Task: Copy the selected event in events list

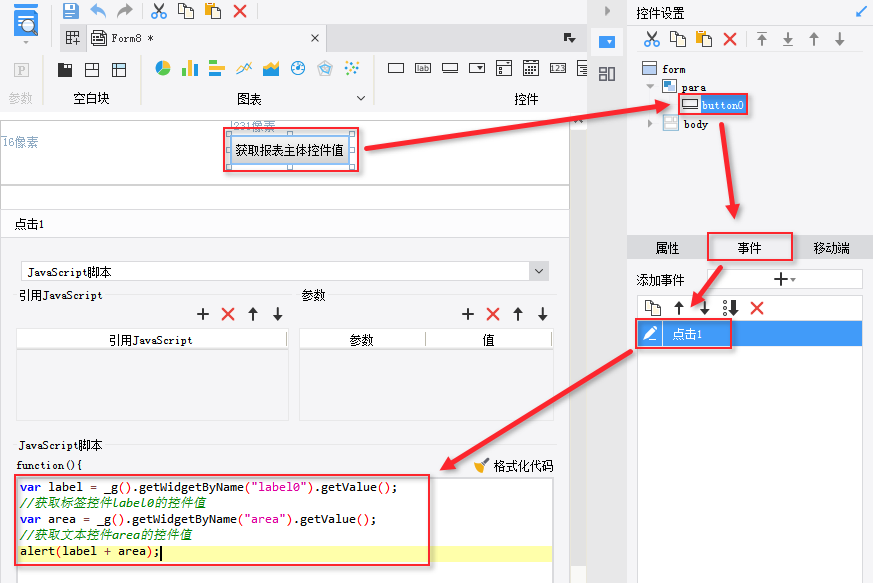Action: click(x=653, y=308)
